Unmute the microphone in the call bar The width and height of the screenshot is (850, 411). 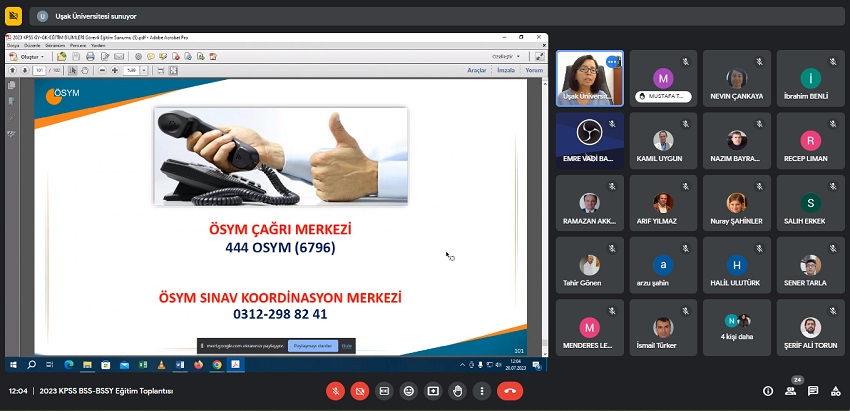pos(335,391)
